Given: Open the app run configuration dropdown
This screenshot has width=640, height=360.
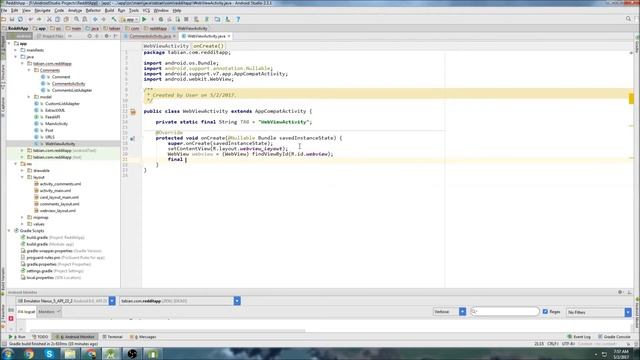Looking at the screenshot, I should click(x=129, y=19).
